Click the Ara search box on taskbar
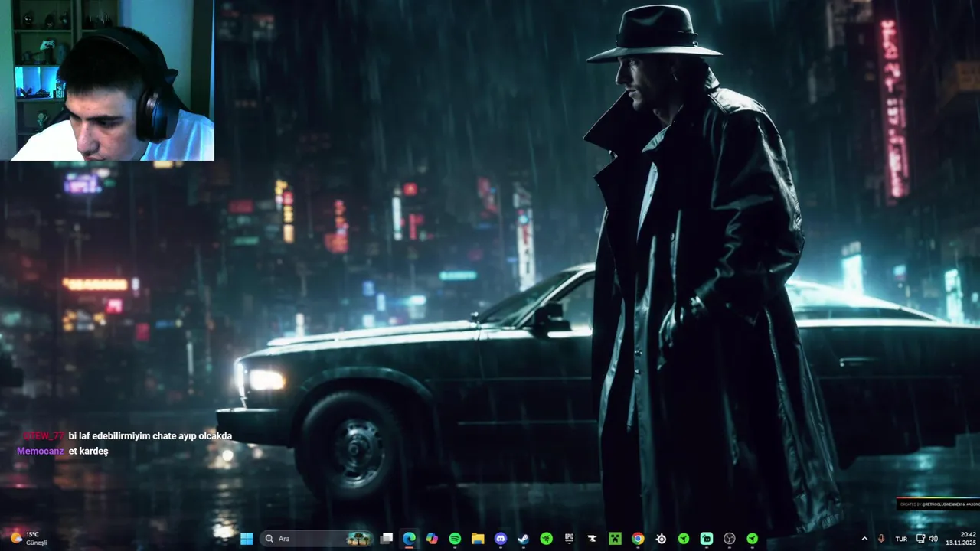980x551 pixels. pos(317,539)
